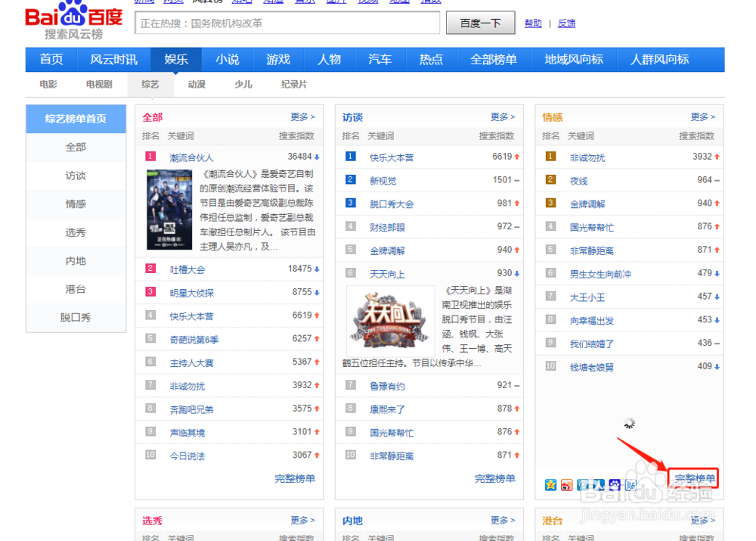This screenshot has height=541, width=756.
Task: Open the 人物 navigation tab
Action: click(x=330, y=59)
